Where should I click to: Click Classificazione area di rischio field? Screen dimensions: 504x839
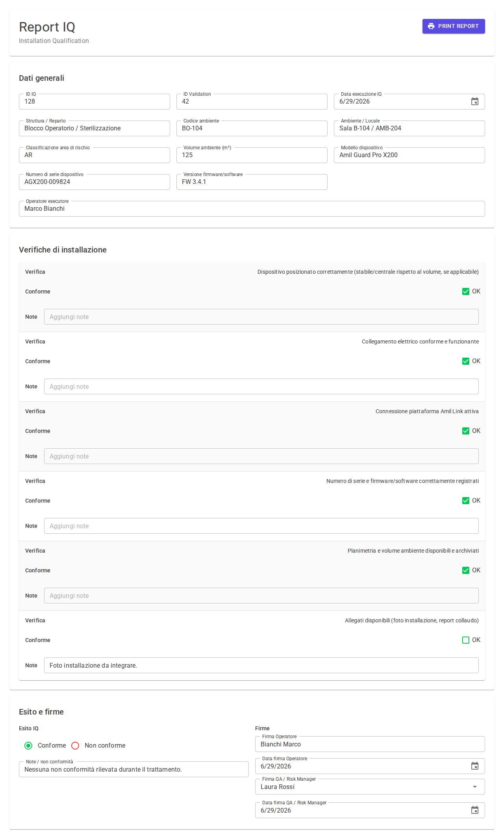(x=94, y=155)
